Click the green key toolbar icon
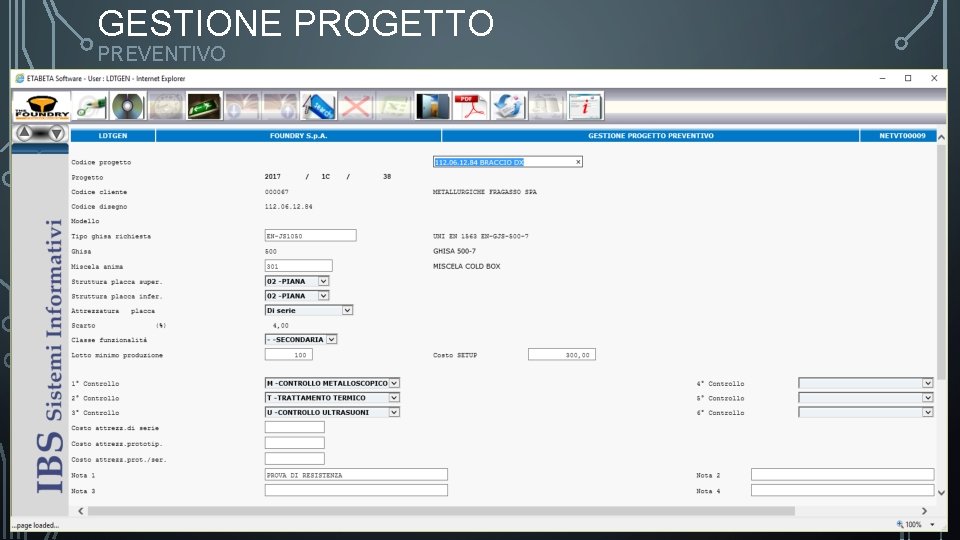 (90, 106)
